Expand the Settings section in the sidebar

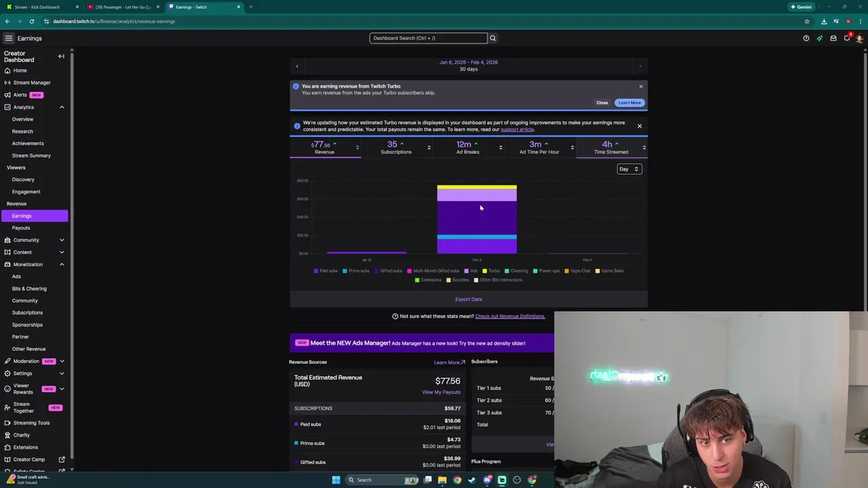click(62, 373)
